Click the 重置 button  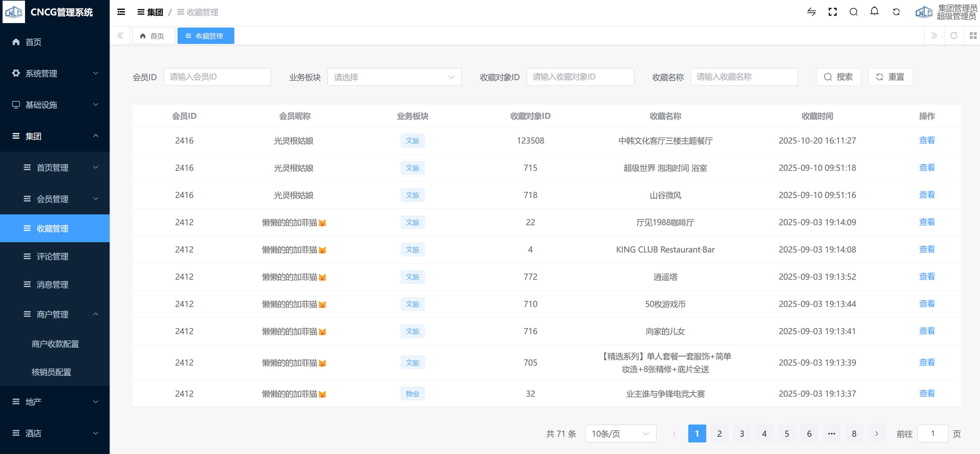coord(890,77)
